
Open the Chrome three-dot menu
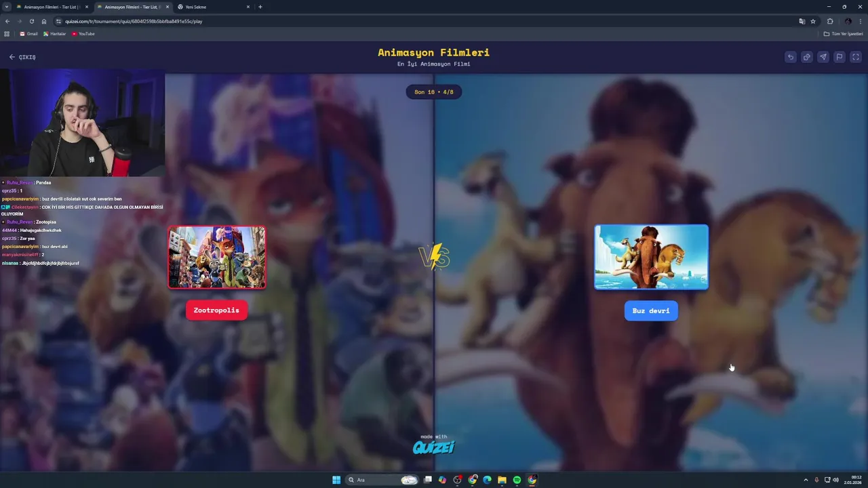tap(861, 21)
